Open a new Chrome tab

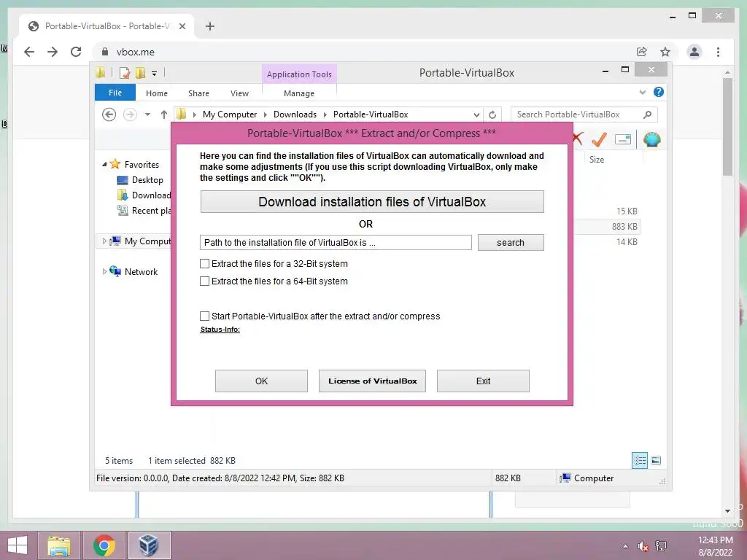point(210,26)
